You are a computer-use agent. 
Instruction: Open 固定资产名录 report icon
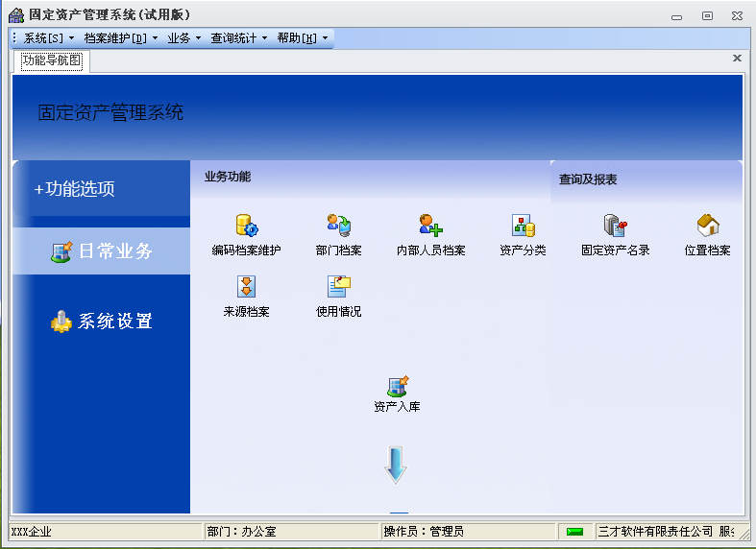pyautogui.click(x=616, y=226)
